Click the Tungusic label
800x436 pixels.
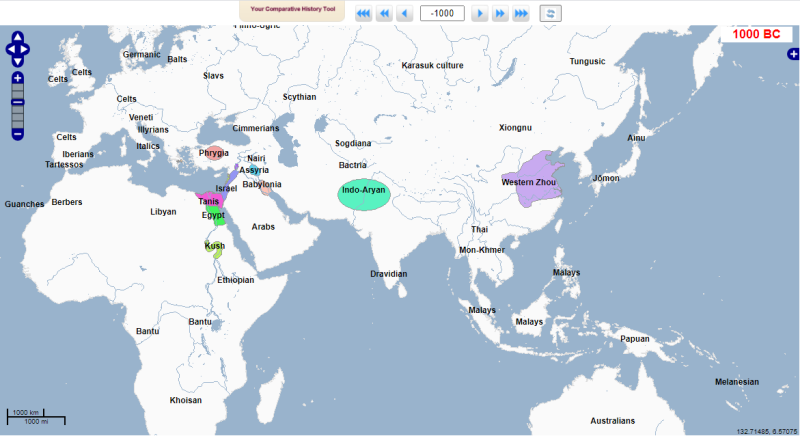click(587, 61)
